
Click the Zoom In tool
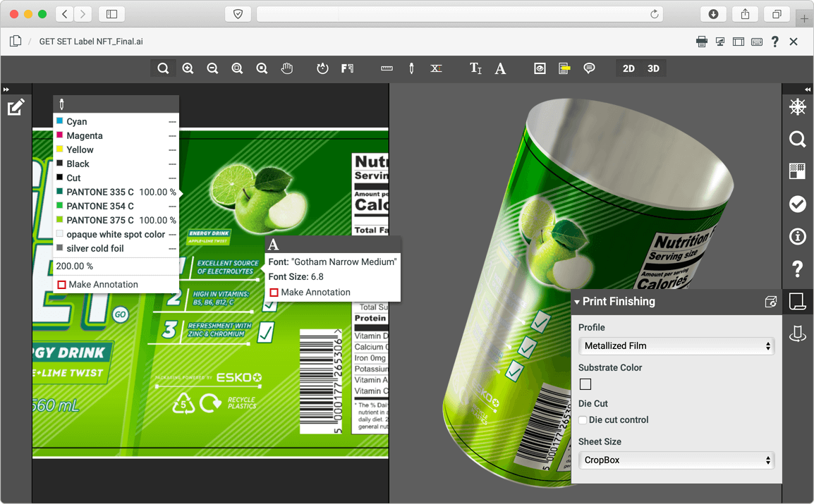click(188, 68)
